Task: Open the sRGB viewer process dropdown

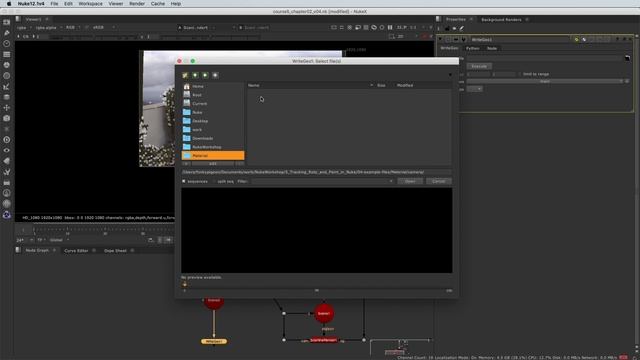Action: pyautogui.click(x=104, y=27)
